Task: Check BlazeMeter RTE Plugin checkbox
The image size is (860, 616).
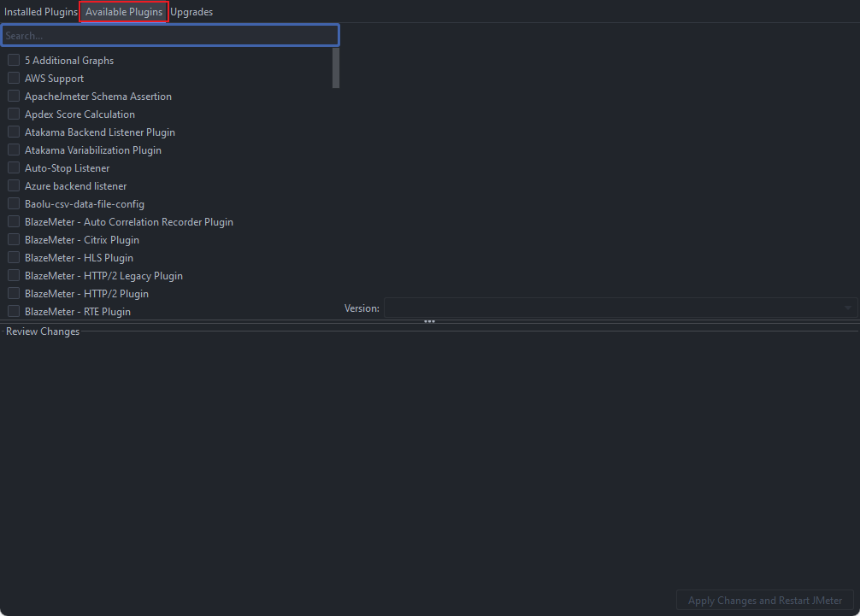Action: [14, 311]
